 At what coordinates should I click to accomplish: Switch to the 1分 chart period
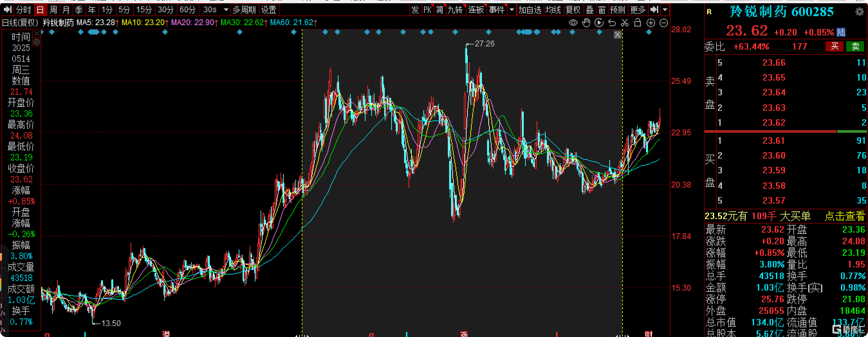point(107,10)
